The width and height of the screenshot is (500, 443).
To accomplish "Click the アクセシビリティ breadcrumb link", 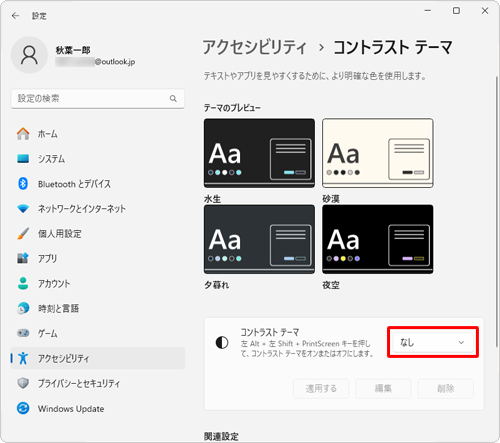I will pyautogui.click(x=255, y=47).
